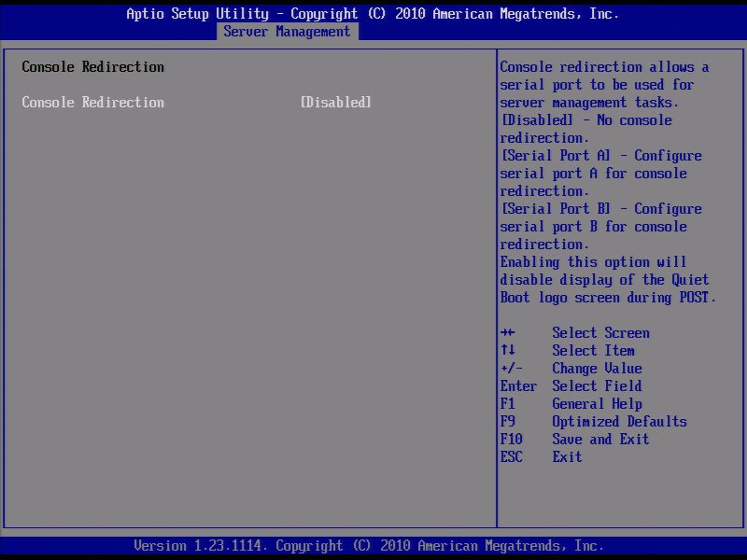Click the ESC key legend icon

511,456
